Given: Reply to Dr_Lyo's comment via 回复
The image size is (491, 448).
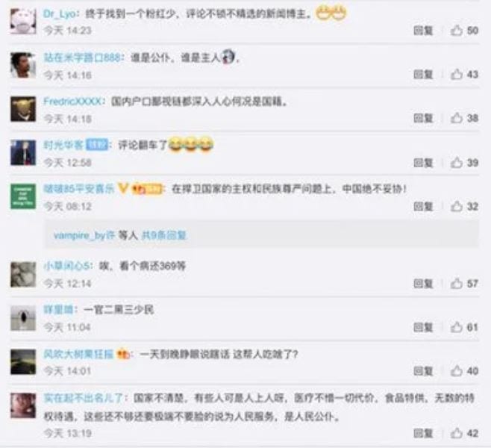Looking at the screenshot, I should (x=423, y=31).
